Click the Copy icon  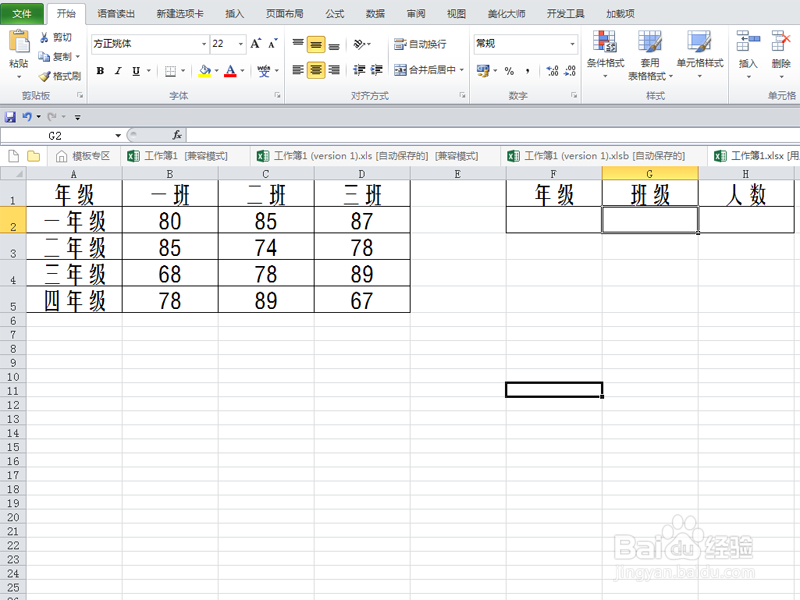coord(44,56)
